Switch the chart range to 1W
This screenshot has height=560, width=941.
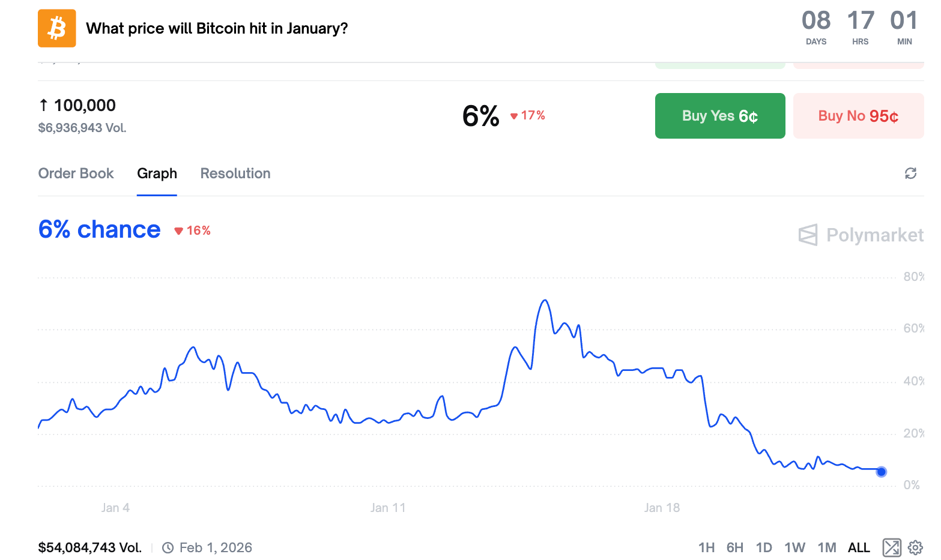[x=795, y=547]
